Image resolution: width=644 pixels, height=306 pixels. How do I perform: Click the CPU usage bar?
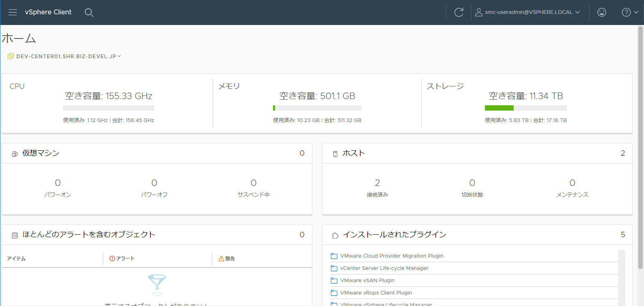[109, 108]
